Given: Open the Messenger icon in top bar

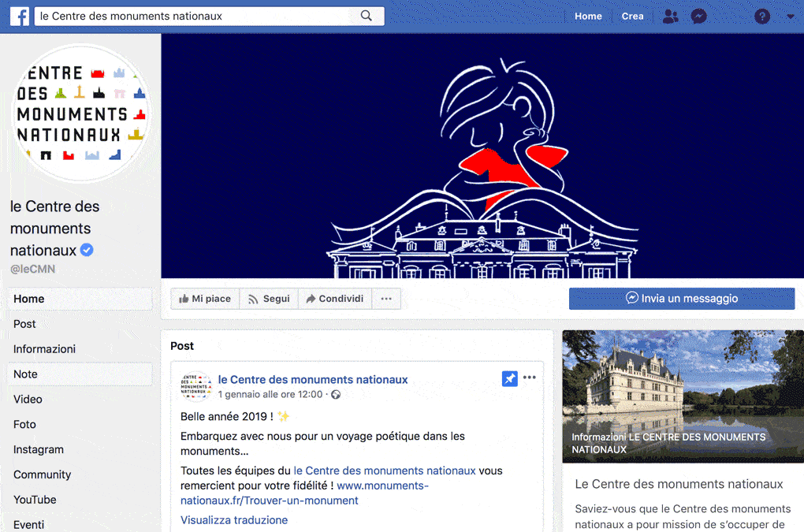Looking at the screenshot, I should pos(699,17).
